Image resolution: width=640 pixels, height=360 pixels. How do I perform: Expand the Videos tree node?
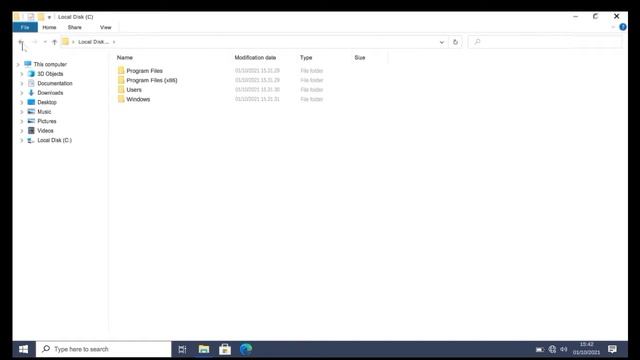point(22,131)
